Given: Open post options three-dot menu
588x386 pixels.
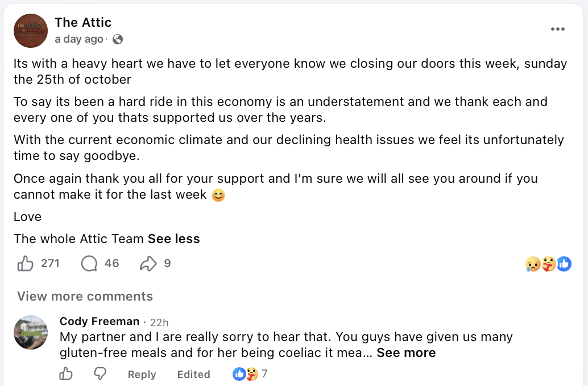Looking at the screenshot, I should [558, 29].
